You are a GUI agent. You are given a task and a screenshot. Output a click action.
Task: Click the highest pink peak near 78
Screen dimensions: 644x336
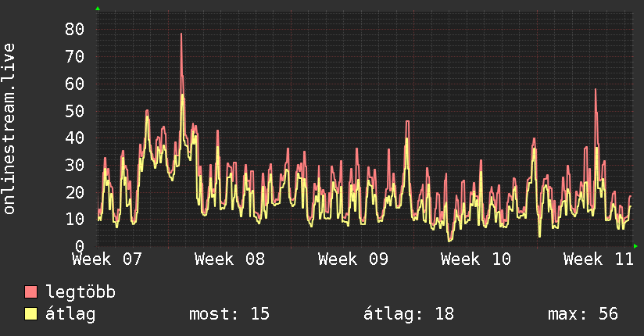point(181,34)
